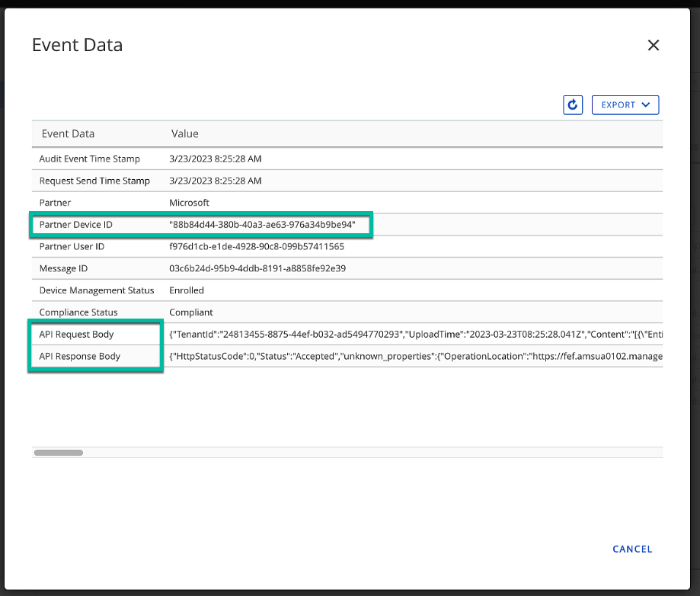Click the Export button chevron arrow
Screen dimensions: 700x596
pyautogui.click(x=646, y=105)
